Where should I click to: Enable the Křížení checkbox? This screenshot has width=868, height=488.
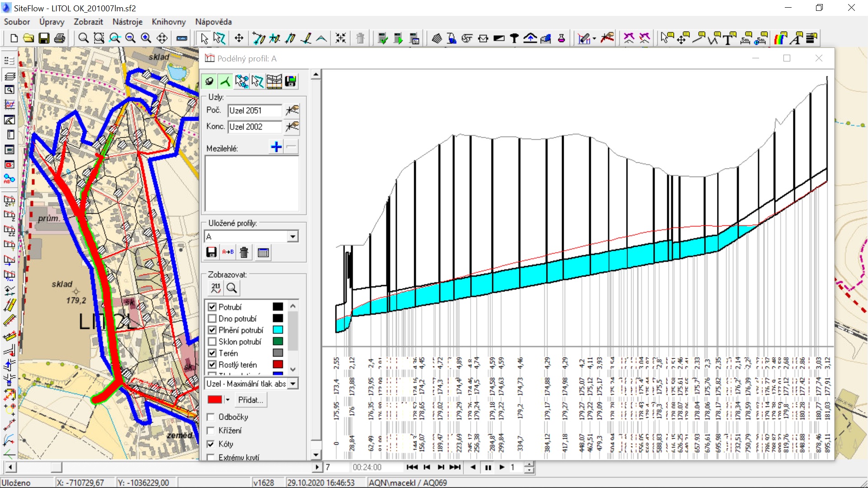211,431
